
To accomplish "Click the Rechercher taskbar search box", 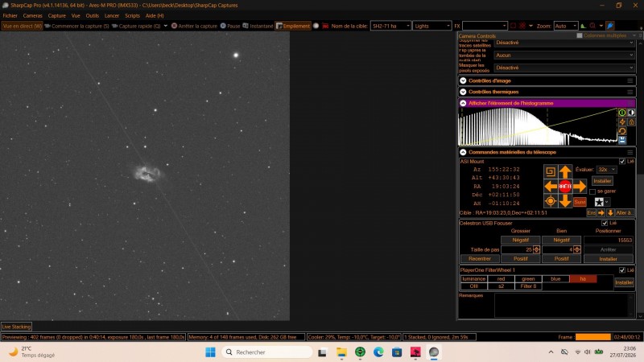I will point(267,352).
